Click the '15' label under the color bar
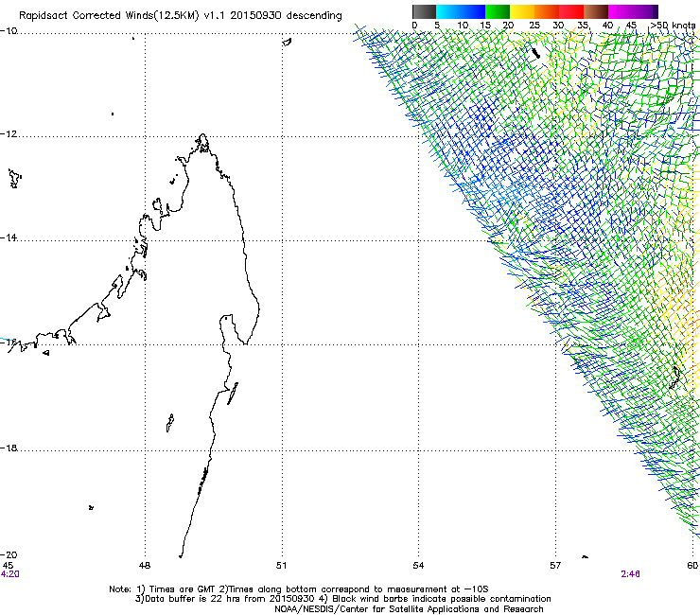Viewport: 700px width, 615px height. 485,26
